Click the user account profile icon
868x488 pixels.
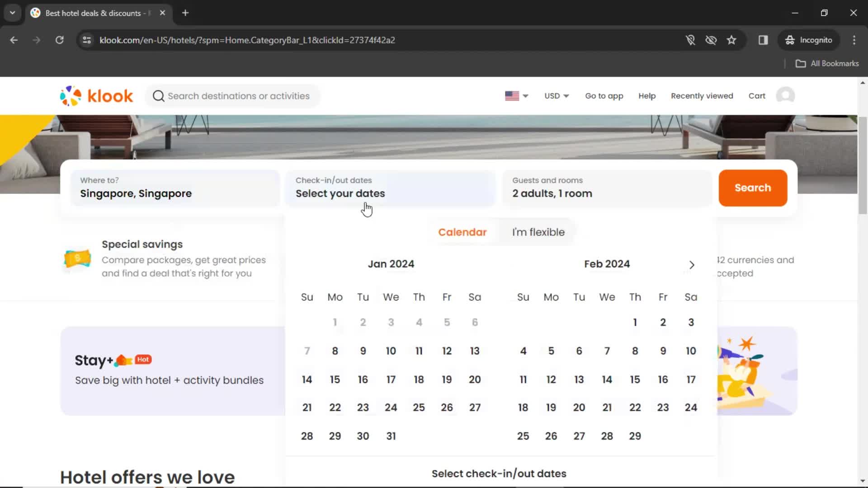[787, 95]
